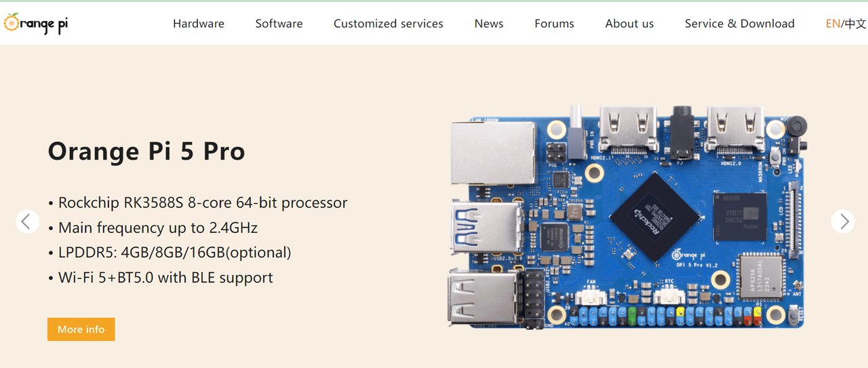
Task: Select Customized services in navigation
Action: click(x=388, y=24)
